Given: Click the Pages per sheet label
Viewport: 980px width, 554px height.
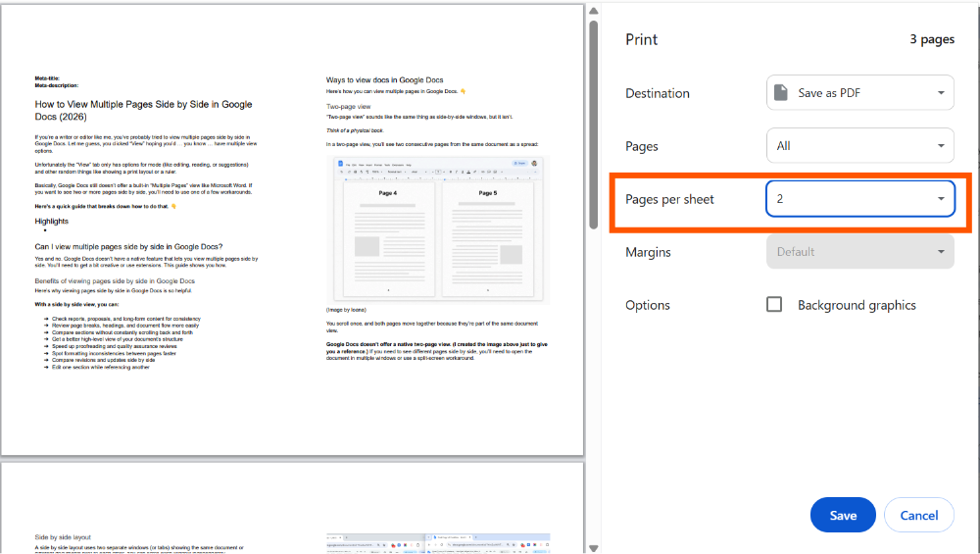Looking at the screenshot, I should 669,199.
